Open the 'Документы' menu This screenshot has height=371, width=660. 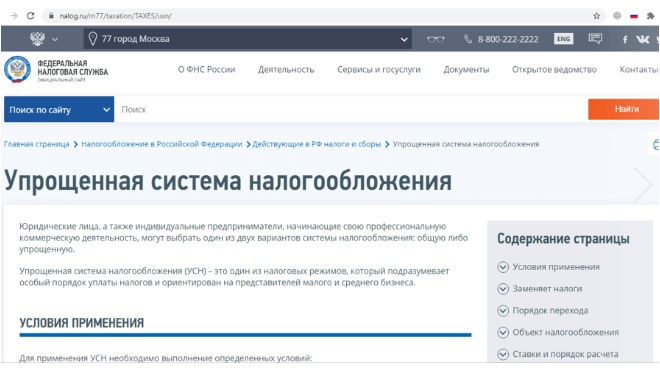466,69
